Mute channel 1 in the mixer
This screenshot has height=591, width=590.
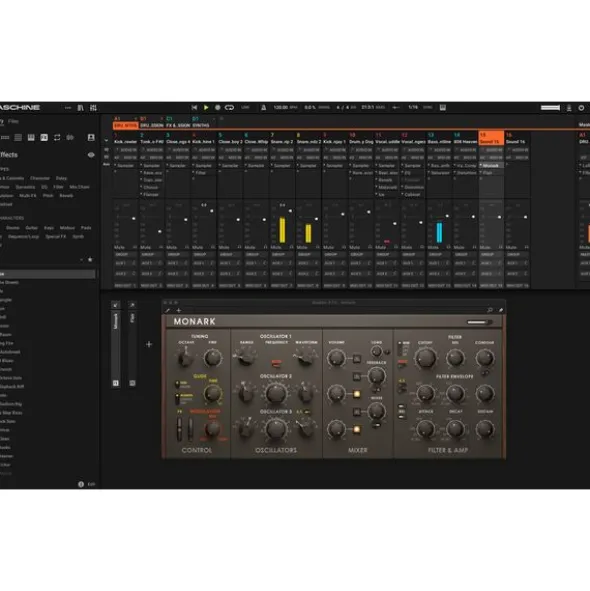point(119,247)
